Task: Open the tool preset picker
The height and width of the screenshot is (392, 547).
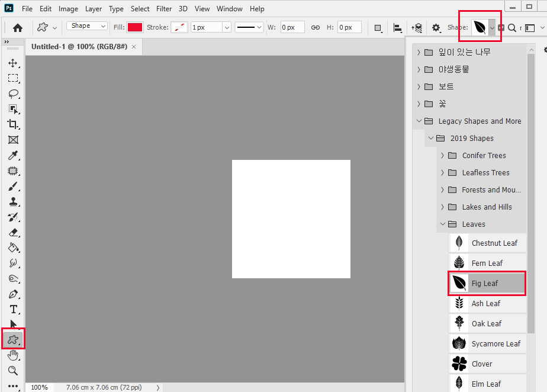Action: [47, 27]
